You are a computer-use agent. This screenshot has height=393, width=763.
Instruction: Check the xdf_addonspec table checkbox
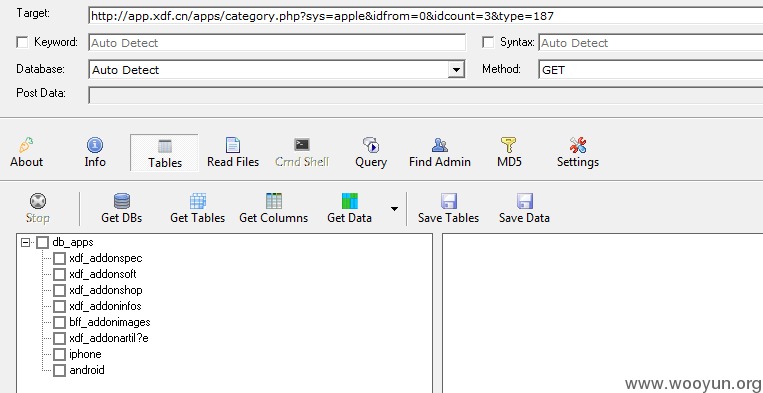(x=59, y=258)
